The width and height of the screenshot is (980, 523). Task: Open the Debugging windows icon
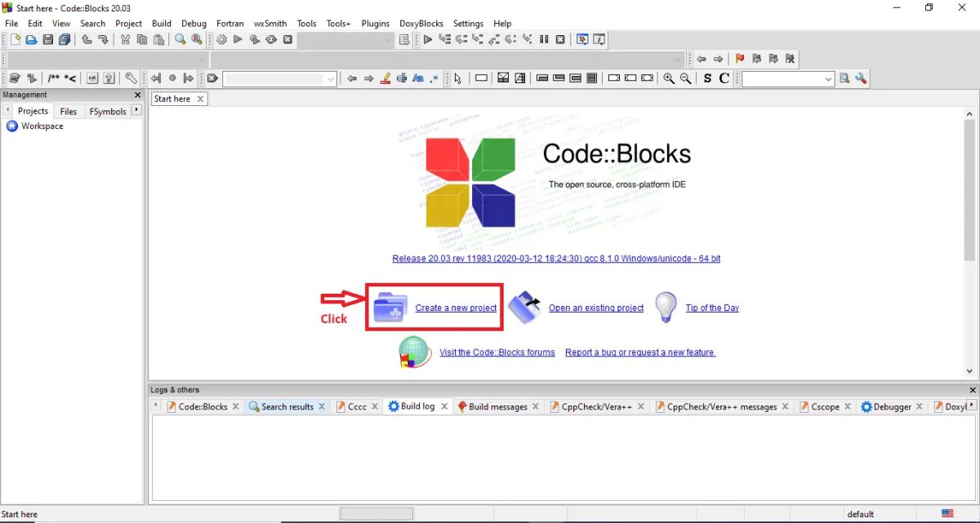[581, 39]
